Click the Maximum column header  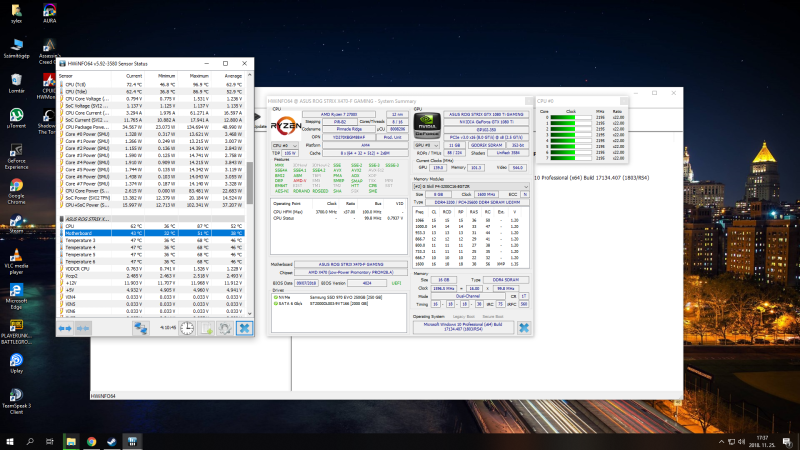pyautogui.click(x=199, y=76)
